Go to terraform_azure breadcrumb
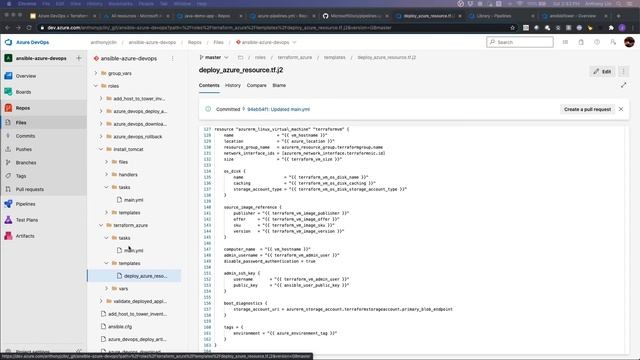Screen dimensions: 640x360 coord(295,58)
